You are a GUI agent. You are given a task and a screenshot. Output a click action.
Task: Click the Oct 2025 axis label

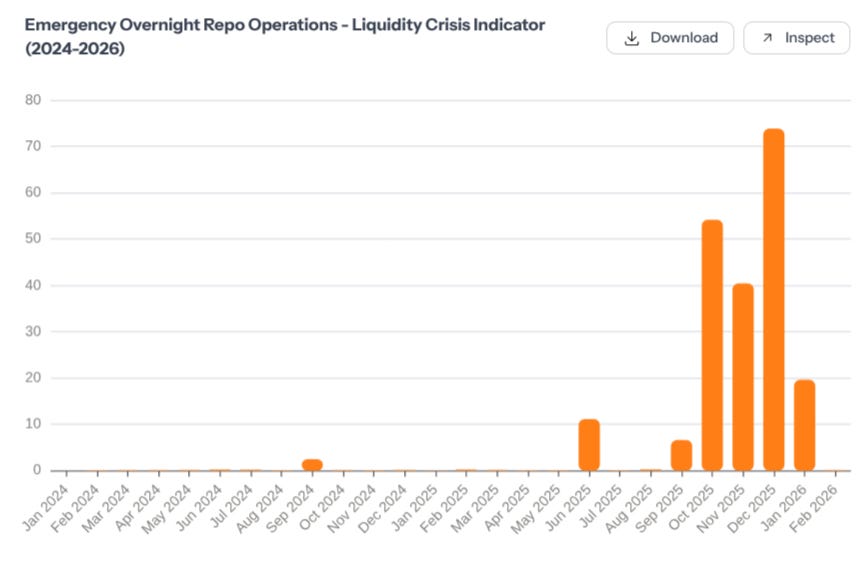[692, 508]
